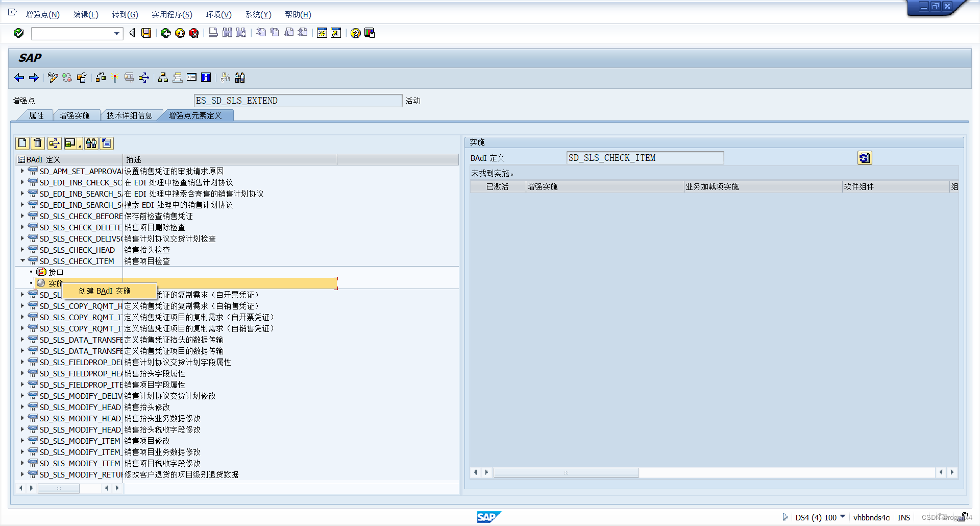This screenshot has height=526, width=980.
Task: Open the 编辑(E) menu
Action: click(86, 15)
